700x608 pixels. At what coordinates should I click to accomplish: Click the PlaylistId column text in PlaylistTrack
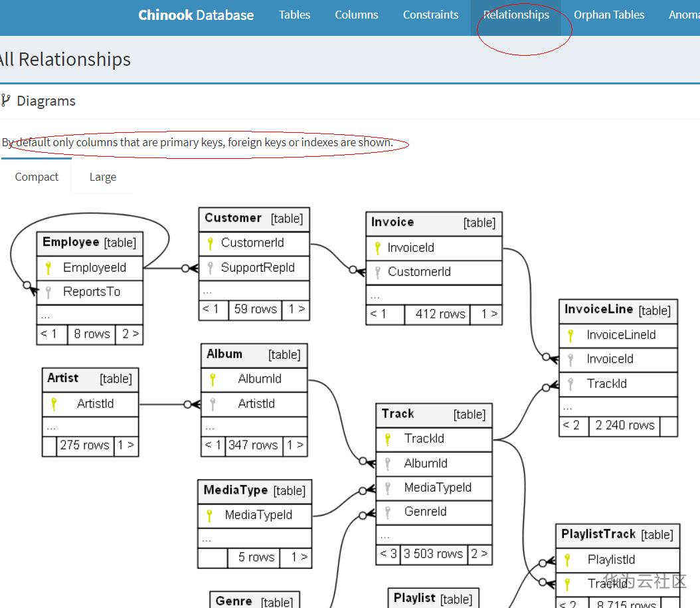click(x=611, y=559)
